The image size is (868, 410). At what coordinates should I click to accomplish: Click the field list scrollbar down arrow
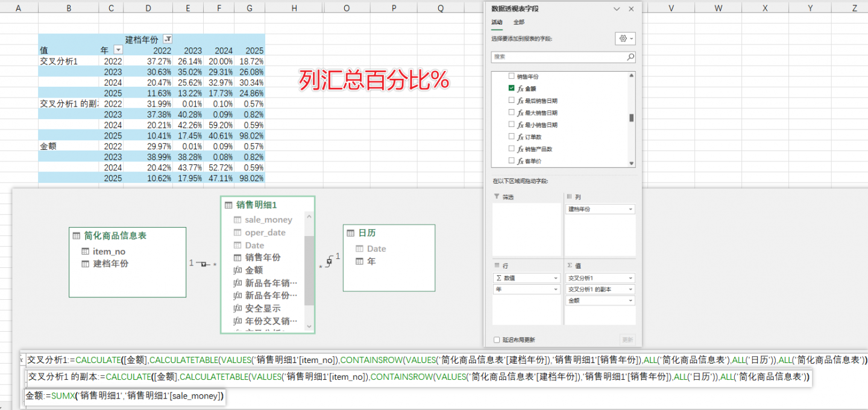tap(632, 163)
